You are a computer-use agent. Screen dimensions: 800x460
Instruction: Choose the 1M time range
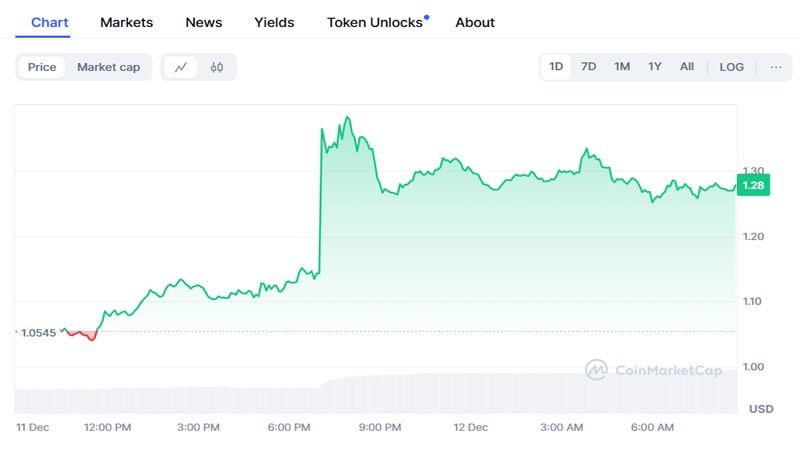(x=622, y=67)
